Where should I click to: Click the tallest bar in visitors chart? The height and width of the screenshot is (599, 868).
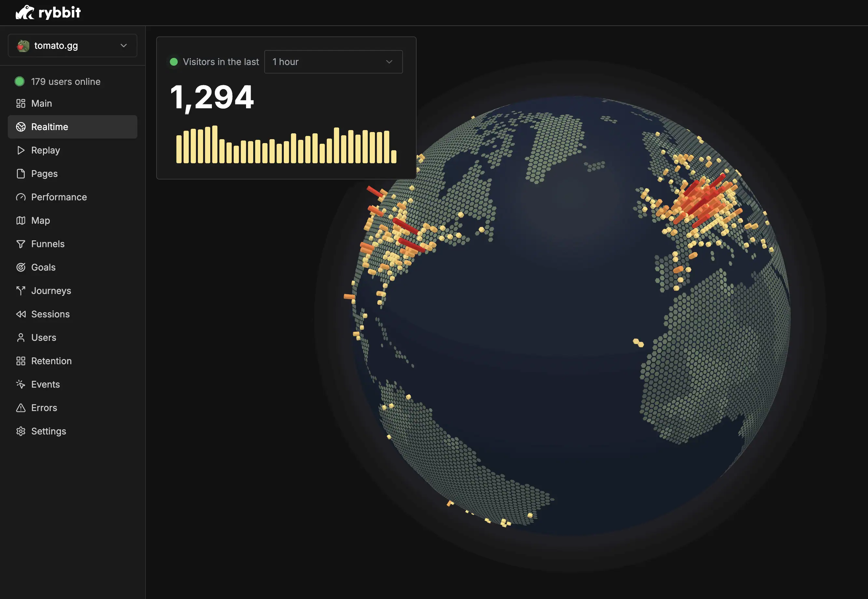coord(214,144)
